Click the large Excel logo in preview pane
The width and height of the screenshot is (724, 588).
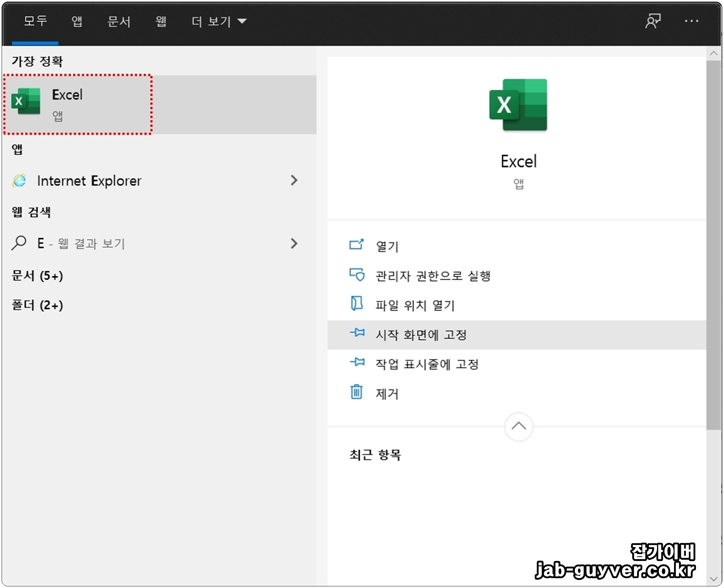click(518, 105)
